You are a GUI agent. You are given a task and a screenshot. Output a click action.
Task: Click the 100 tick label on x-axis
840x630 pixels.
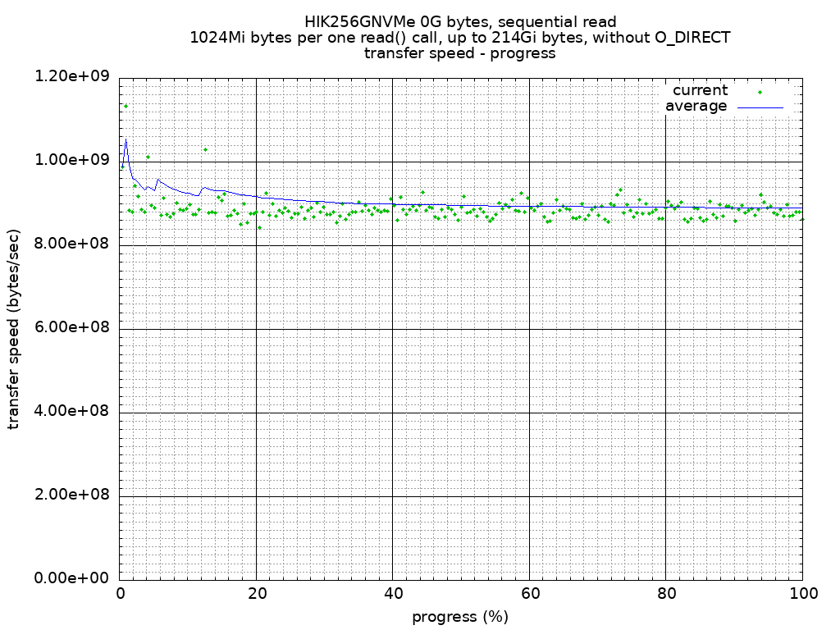[x=802, y=595]
